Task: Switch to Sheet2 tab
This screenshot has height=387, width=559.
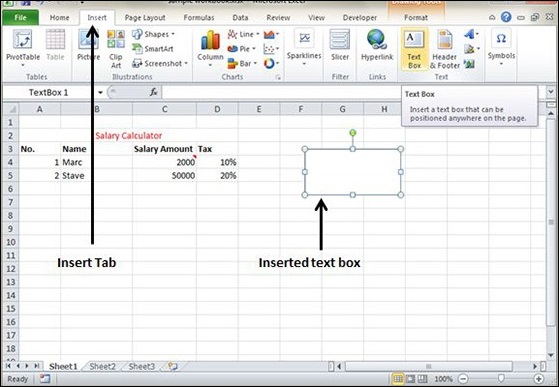Action: click(102, 366)
